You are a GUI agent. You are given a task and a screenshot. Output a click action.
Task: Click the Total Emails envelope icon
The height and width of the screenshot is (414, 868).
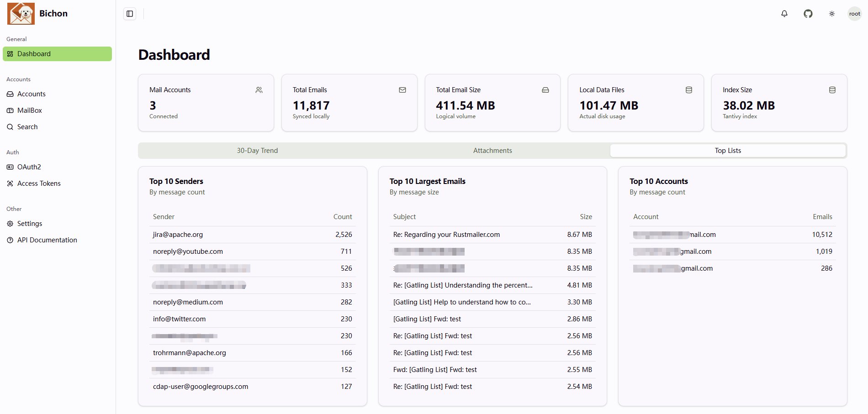click(x=402, y=90)
